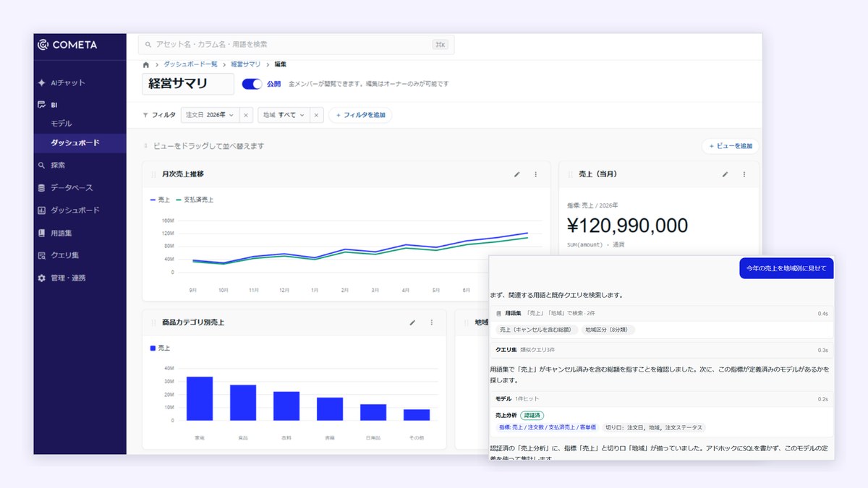This screenshot has height=488, width=868.
Task: Expand the モデル step in chat
Action: point(662,399)
